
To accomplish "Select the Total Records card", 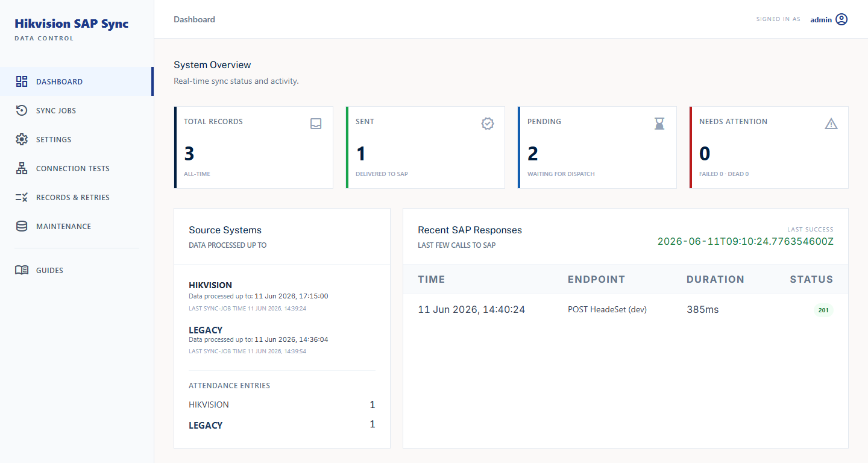I will point(254,148).
